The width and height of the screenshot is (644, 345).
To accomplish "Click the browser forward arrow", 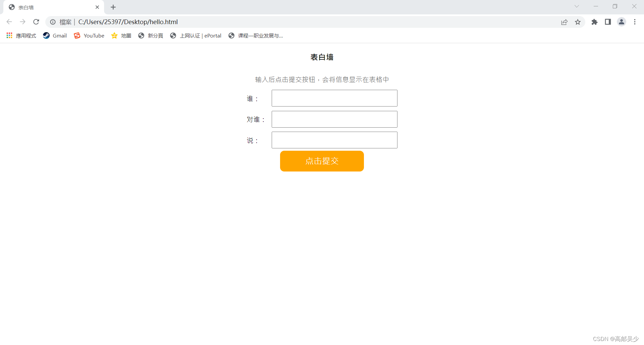I will click(22, 22).
